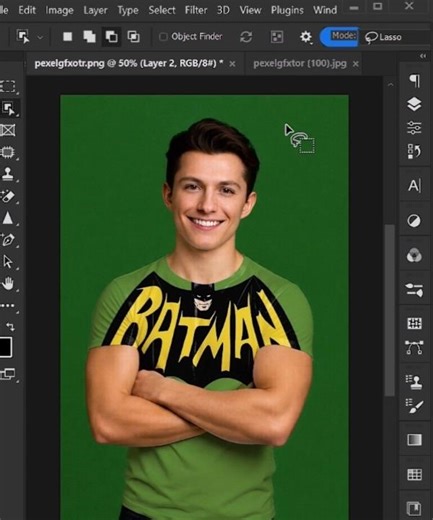Select the Spot Healing tool

coord(8,152)
